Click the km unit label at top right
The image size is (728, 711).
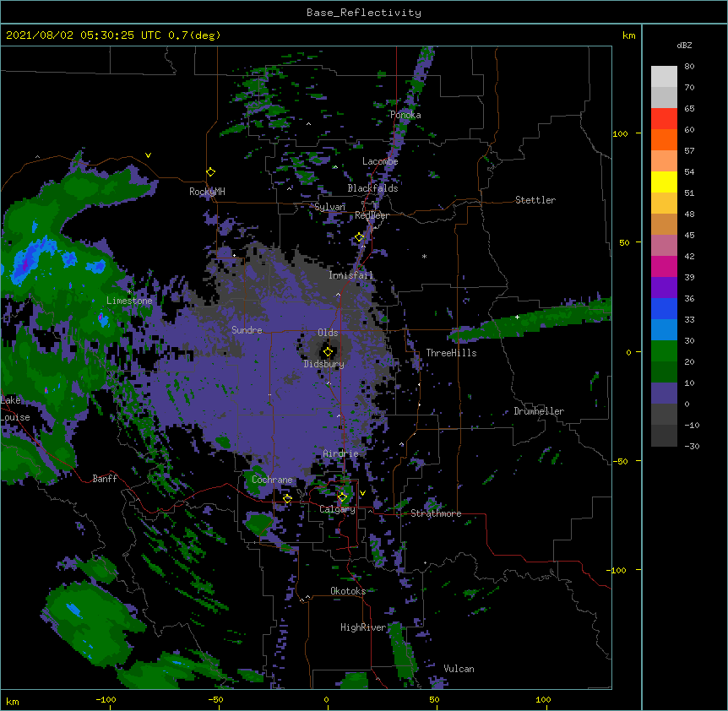(629, 35)
